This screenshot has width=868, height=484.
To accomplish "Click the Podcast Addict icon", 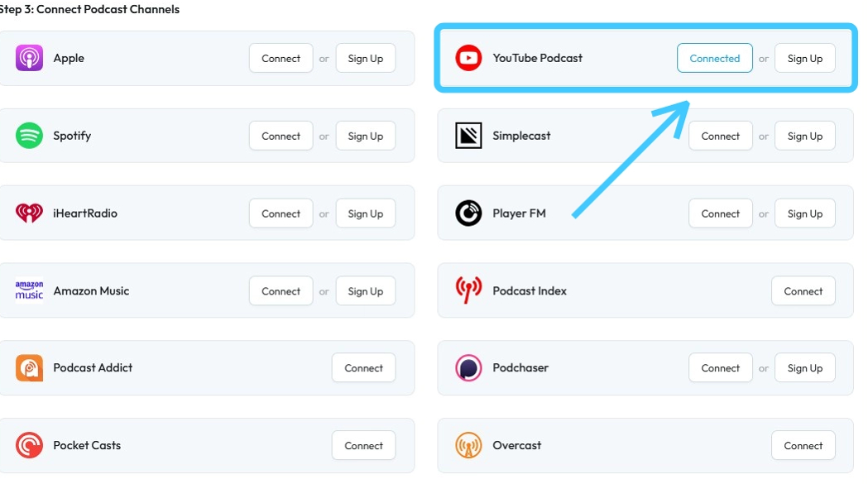I will click(x=29, y=368).
